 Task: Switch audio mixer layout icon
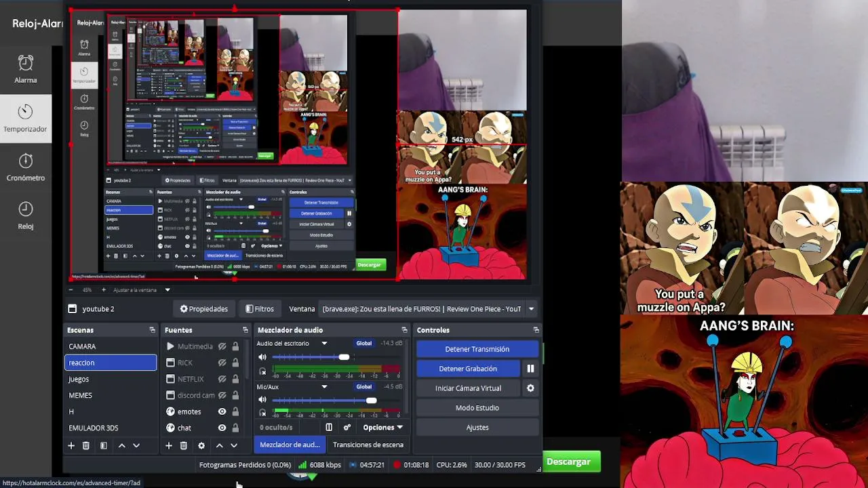329,428
